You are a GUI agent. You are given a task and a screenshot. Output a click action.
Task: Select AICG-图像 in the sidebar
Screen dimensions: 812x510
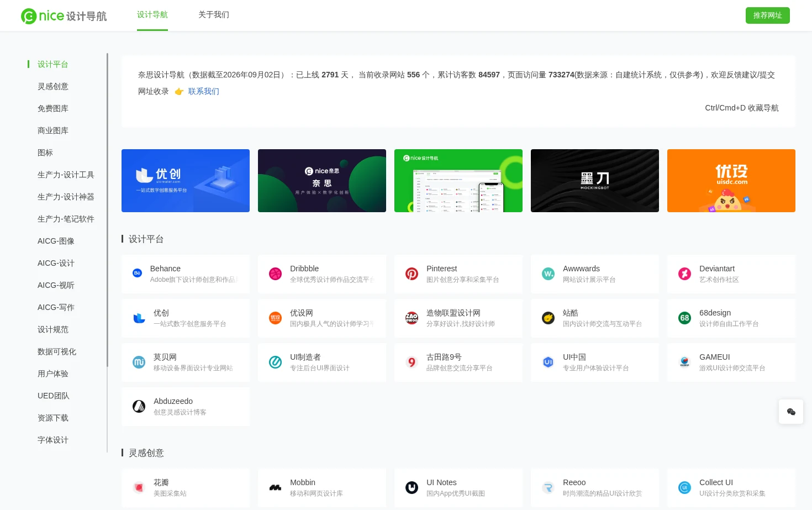click(56, 241)
